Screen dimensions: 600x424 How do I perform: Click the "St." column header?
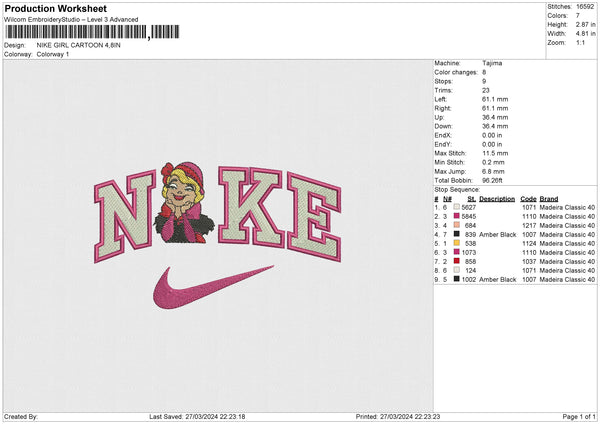point(471,199)
